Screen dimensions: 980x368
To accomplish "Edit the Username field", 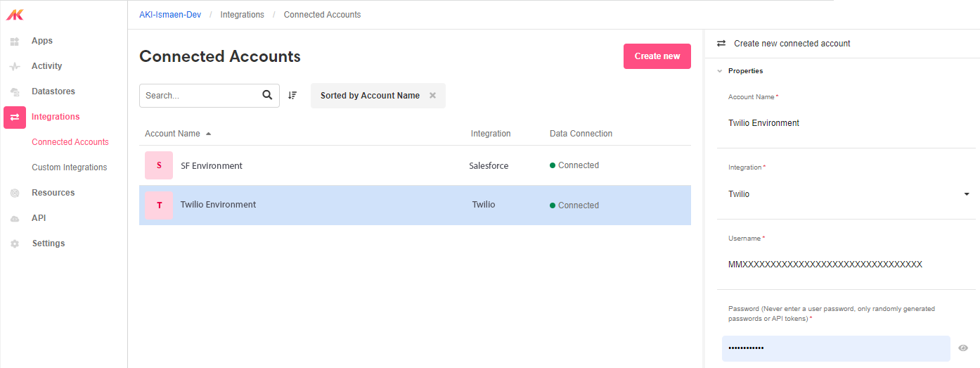I will click(x=846, y=265).
